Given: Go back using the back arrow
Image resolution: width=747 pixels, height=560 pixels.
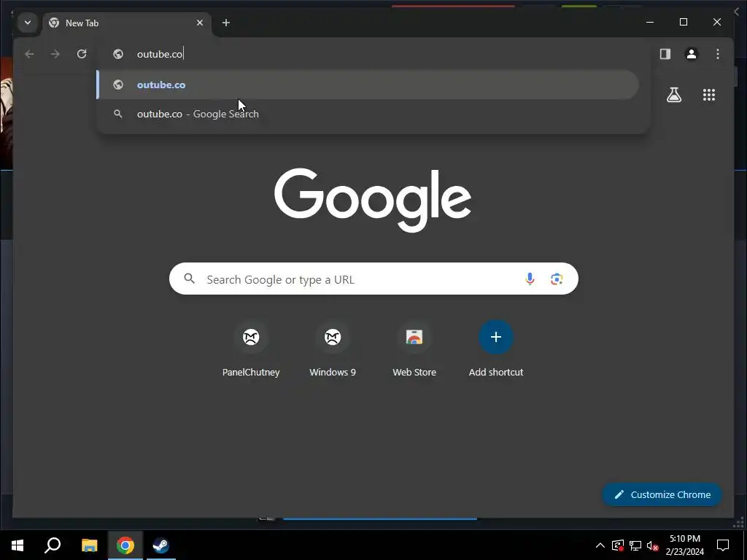Looking at the screenshot, I should (29, 54).
